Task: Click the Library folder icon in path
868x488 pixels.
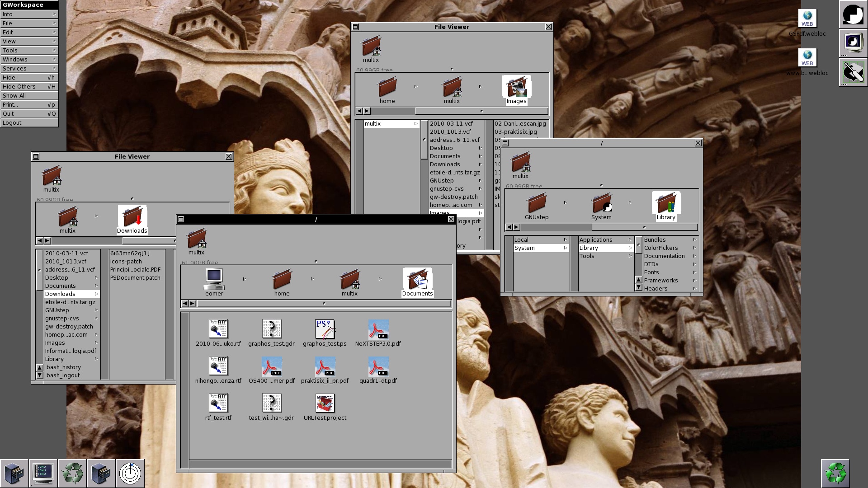Action: (x=665, y=203)
